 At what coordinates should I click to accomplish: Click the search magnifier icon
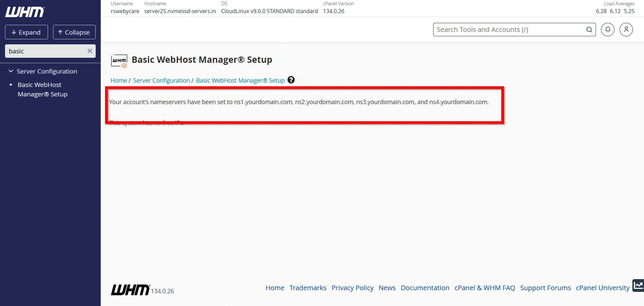pyautogui.click(x=589, y=30)
